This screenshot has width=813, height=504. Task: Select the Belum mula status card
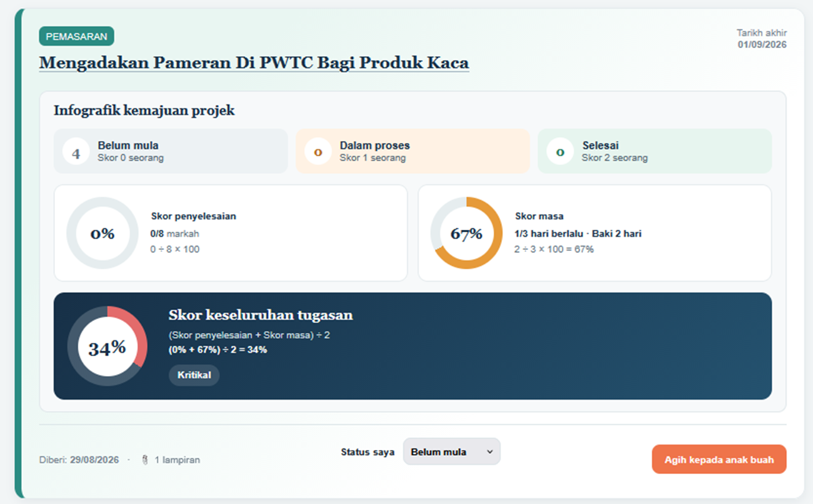(x=171, y=151)
